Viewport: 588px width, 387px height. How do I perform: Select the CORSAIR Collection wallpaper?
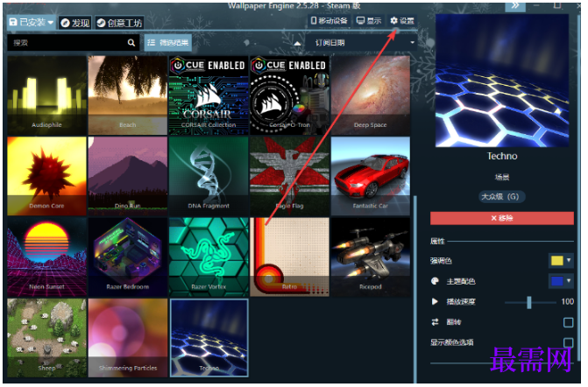click(209, 95)
